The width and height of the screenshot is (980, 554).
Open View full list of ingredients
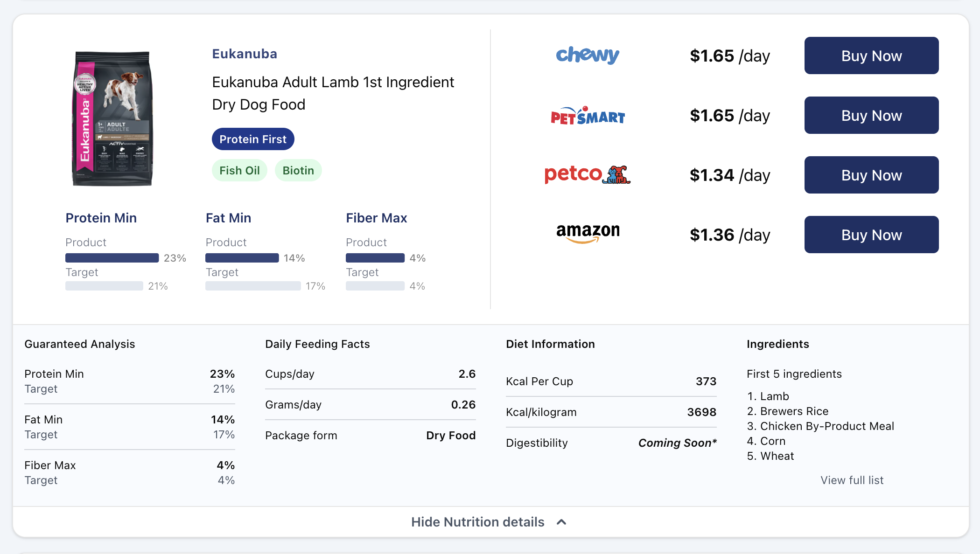852,480
